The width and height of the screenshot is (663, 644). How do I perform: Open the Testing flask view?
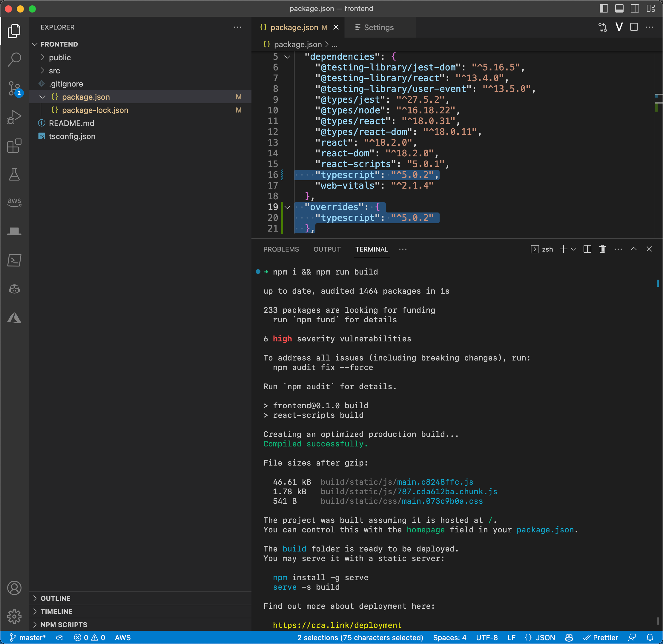pyautogui.click(x=14, y=174)
